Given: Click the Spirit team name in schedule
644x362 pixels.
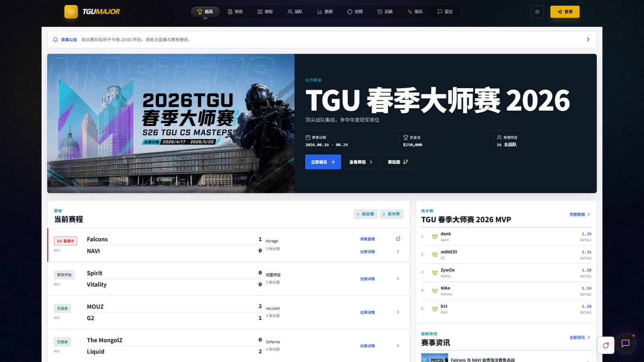Looking at the screenshot, I should pos(95,273).
